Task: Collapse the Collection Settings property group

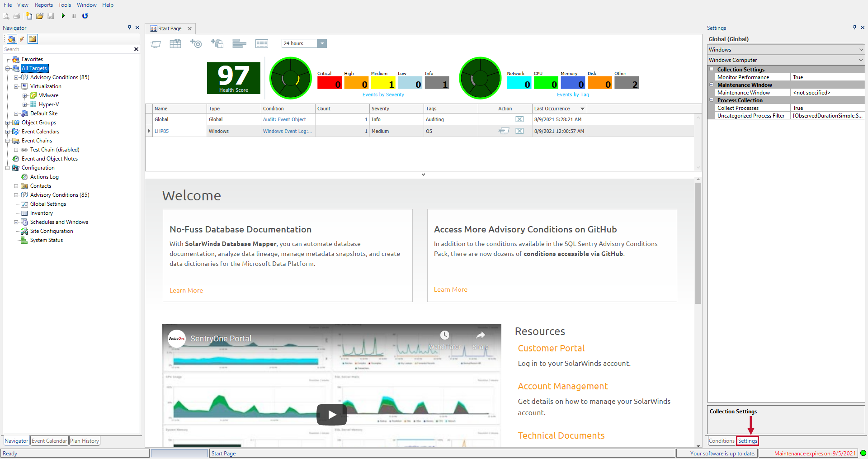Action: (x=712, y=69)
